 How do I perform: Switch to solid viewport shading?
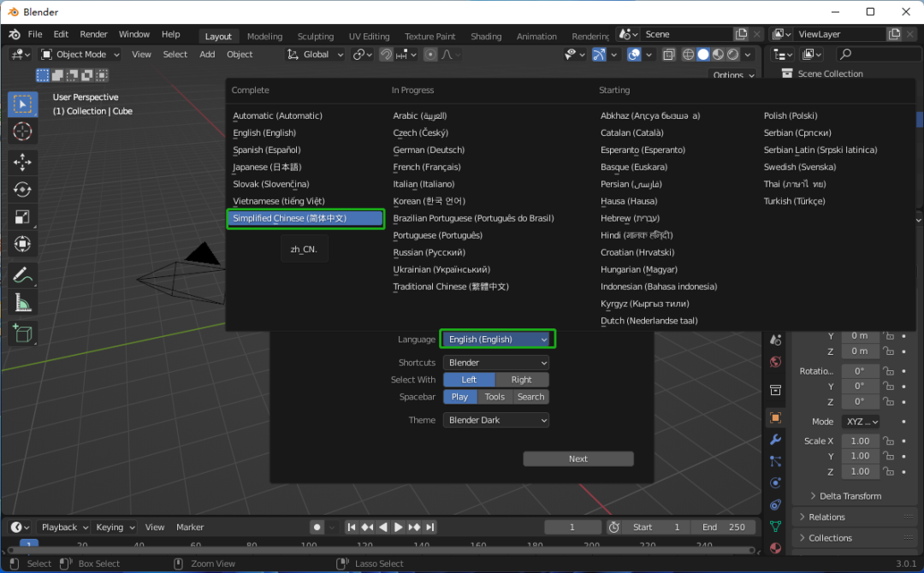703,54
